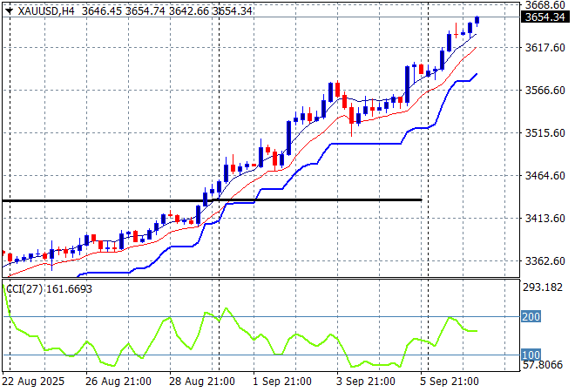Select the black horizontal support line

pyautogui.click(x=212, y=200)
